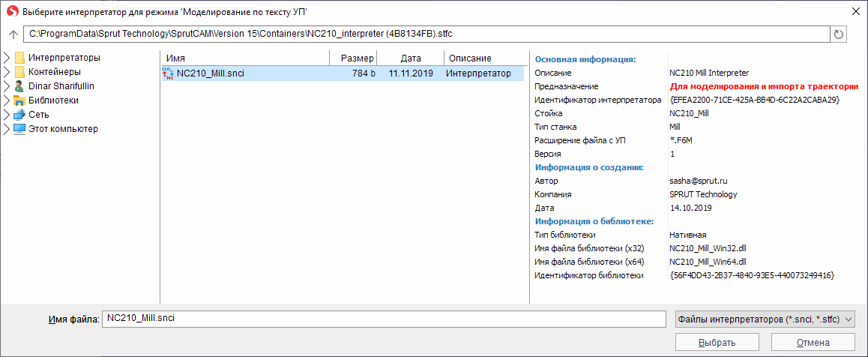Image resolution: width=868 pixels, height=357 pixels.
Task: Open the file type filter dropdown
Action: (765, 319)
